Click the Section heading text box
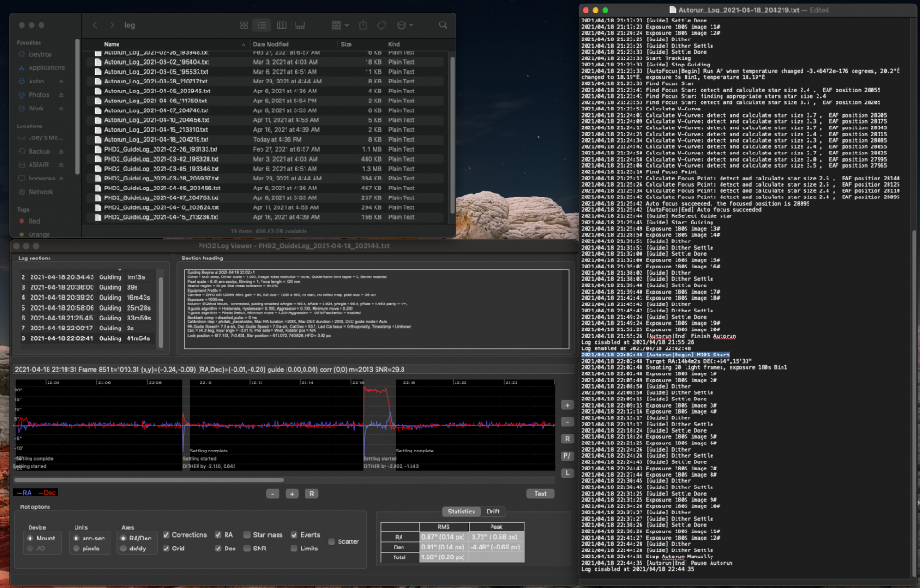 click(376, 309)
